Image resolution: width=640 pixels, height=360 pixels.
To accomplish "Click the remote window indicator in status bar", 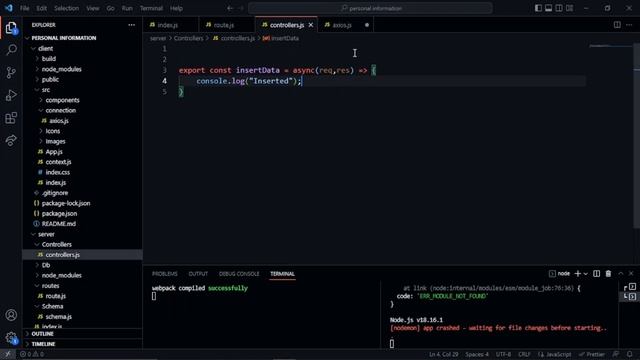I will (7, 354).
